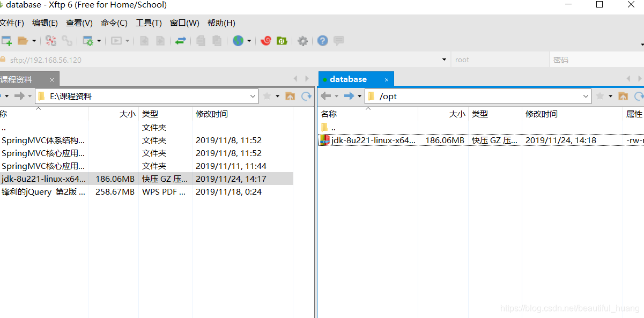This screenshot has height=318, width=644.
Task: Select the SpringMVC folder dated 2019/11/11, 11:44
Action: (x=146, y=166)
